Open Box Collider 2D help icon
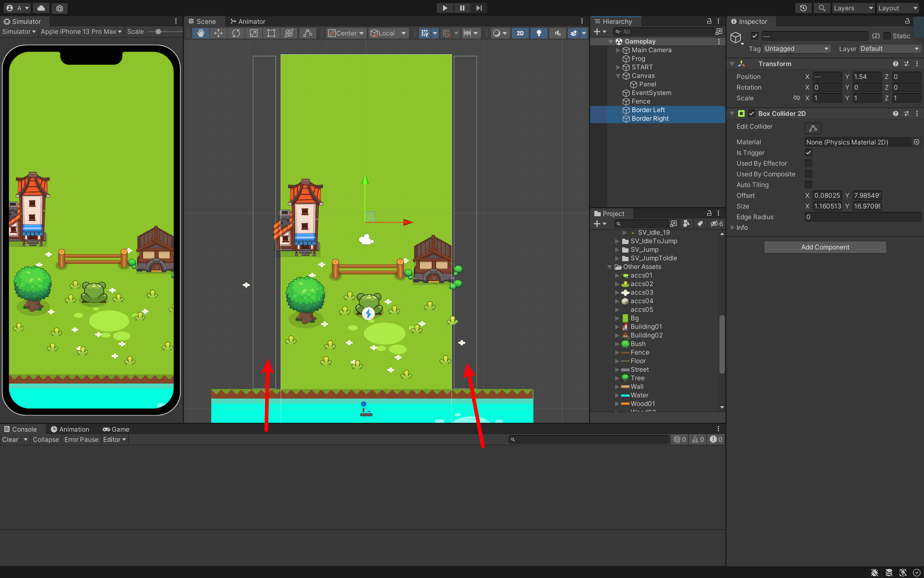 895,113
